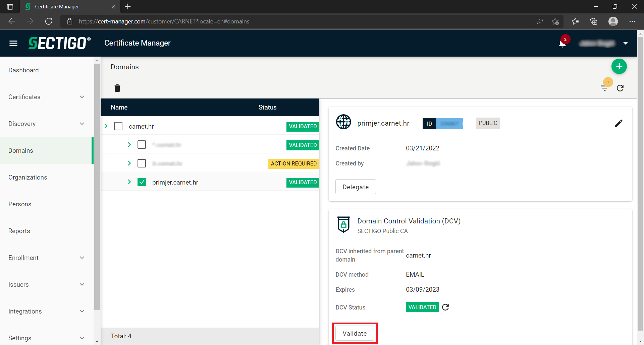Sort by Status column header

click(x=267, y=108)
